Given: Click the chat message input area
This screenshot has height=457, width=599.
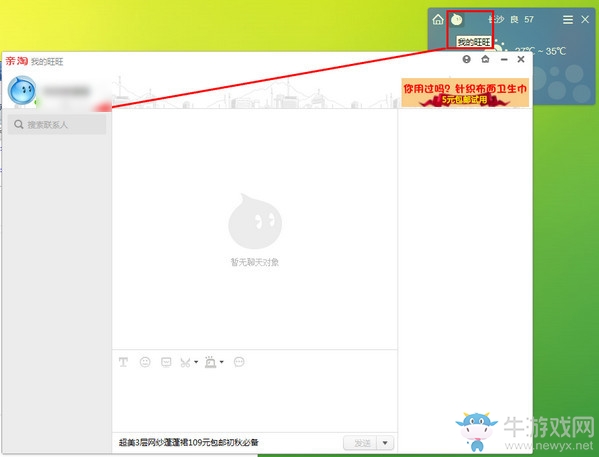Looking at the screenshot, I should point(255,401).
